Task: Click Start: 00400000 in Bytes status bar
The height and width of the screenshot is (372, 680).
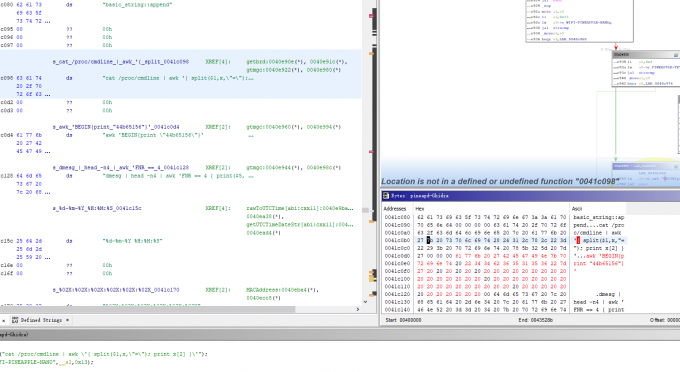Action: point(403,320)
